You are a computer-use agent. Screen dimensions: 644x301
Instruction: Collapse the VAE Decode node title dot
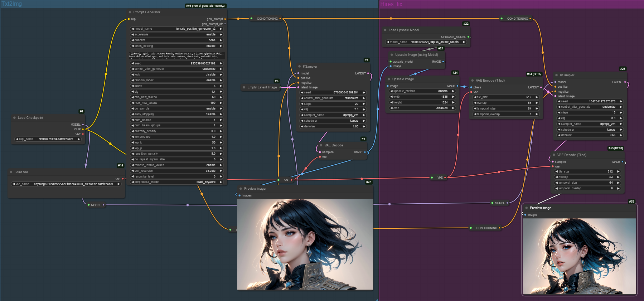click(321, 145)
